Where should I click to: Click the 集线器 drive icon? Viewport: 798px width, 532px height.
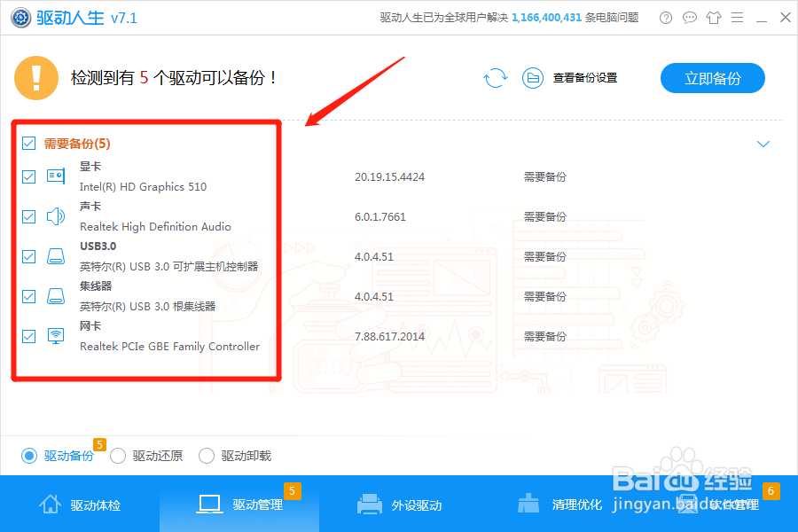(x=56, y=296)
